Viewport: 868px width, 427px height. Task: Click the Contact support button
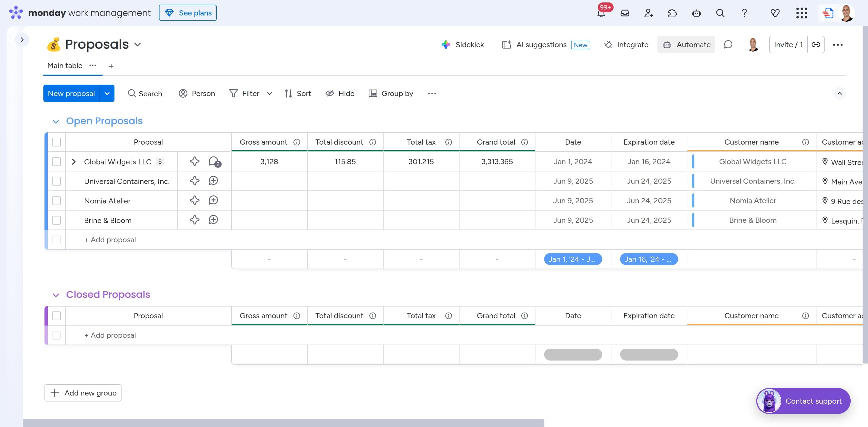803,401
